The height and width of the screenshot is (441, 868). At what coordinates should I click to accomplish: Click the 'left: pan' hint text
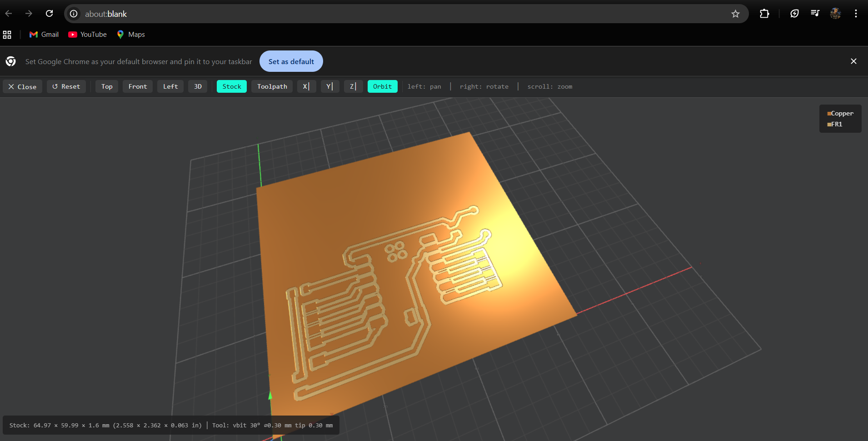424,86
